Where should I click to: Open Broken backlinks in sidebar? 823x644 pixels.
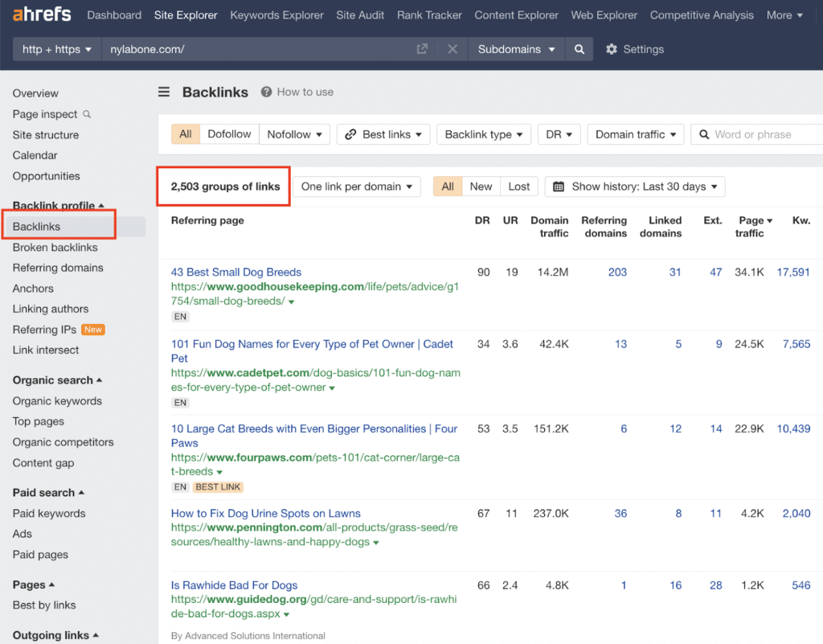point(55,247)
